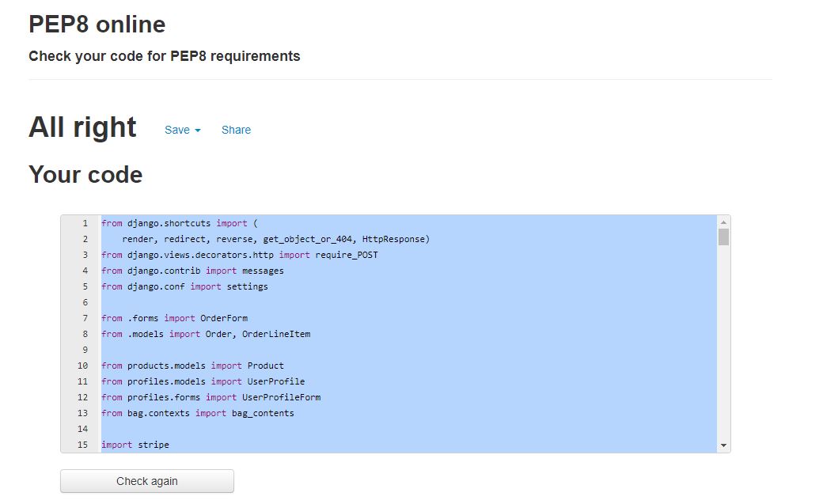Click the Your code heading
Image resolution: width=823 pixels, height=504 pixels.
[x=85, y=174]
